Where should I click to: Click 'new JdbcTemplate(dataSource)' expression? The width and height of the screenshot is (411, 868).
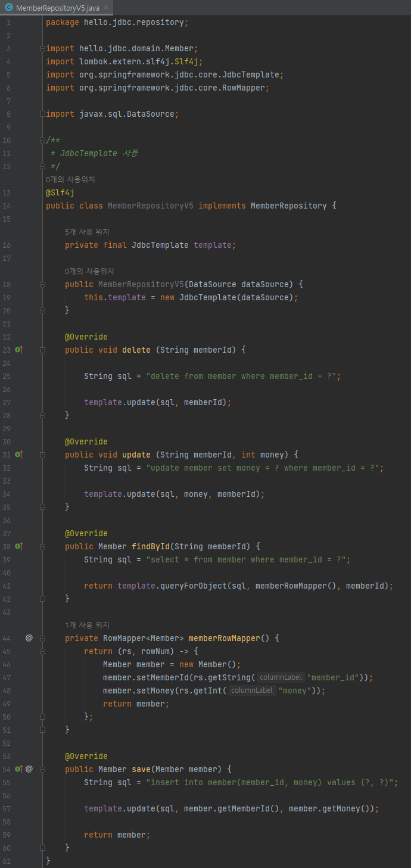227,297
